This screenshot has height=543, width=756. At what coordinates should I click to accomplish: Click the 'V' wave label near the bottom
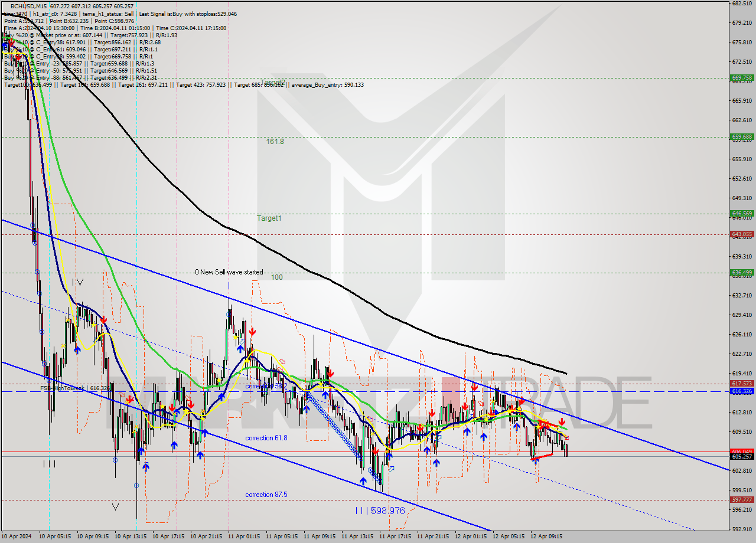tap(115, 506)
